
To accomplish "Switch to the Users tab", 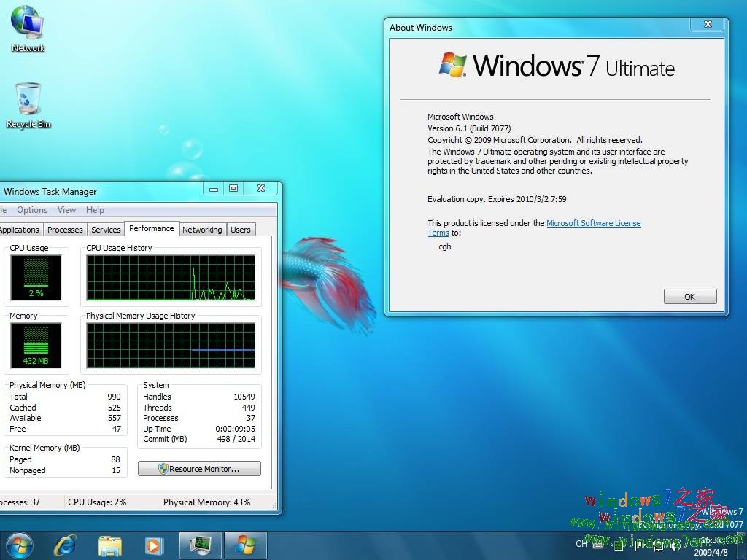I will (x=241, y=229).
